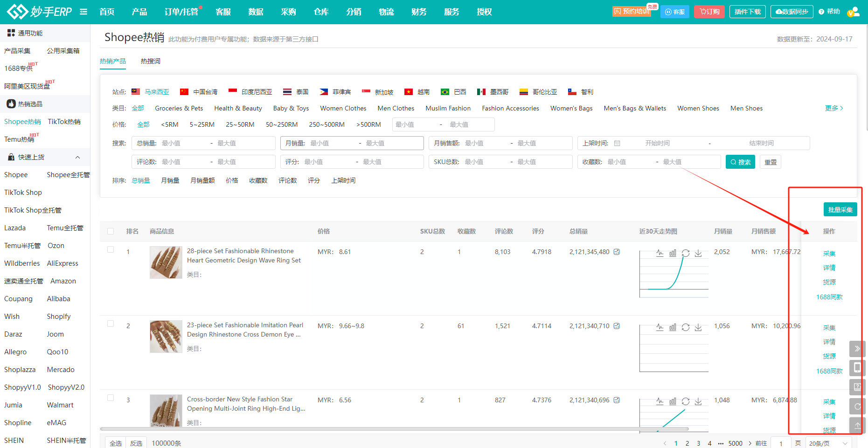The width and height of the screenshot is (868, 448).
Task: Tick the checkbox for product ranked 2
Action: click(x=111, y=324)
